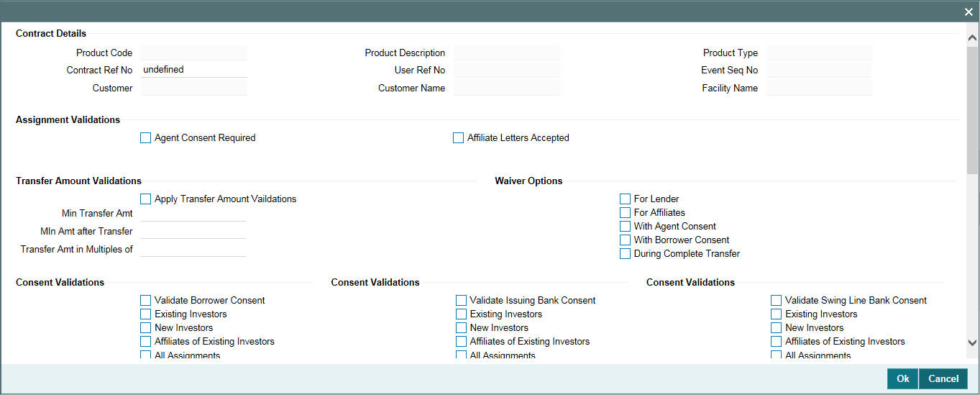Tick New Investors under Borrower Consent
The width and height of the screenshot is (980, 395).
146,328
